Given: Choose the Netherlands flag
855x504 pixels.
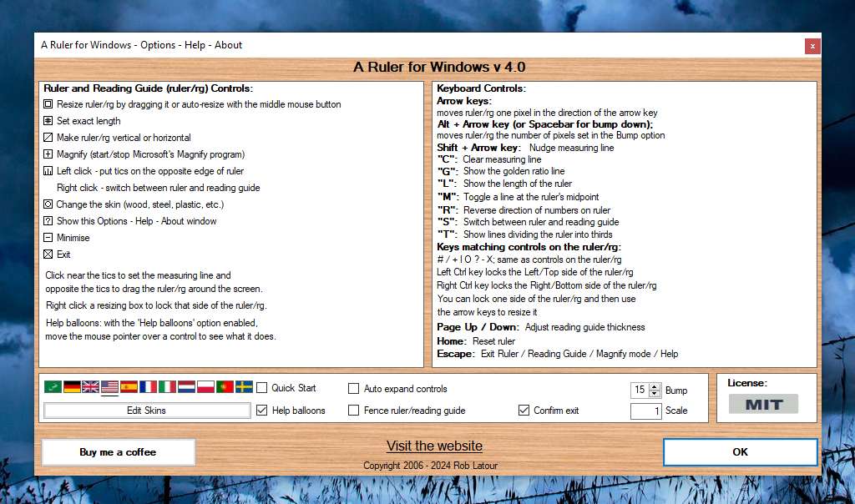Looking at the screenshot, I should (x=186, y=387).
